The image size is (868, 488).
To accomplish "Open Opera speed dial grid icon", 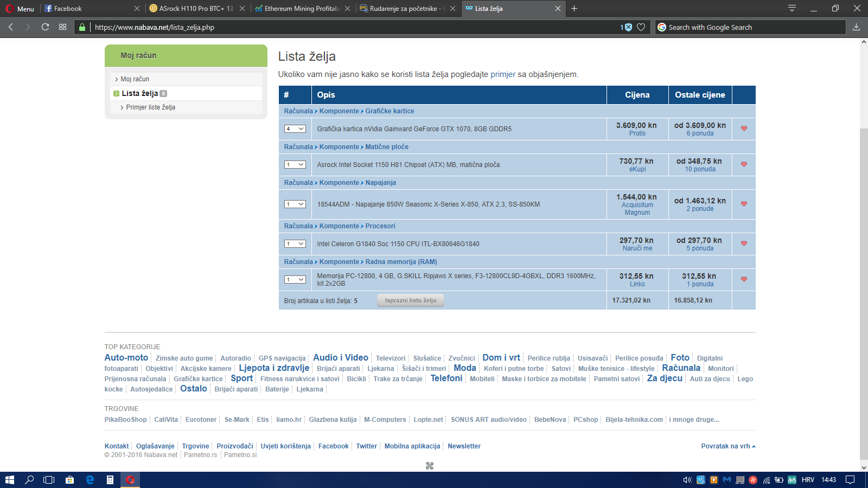I will point(63,27).
